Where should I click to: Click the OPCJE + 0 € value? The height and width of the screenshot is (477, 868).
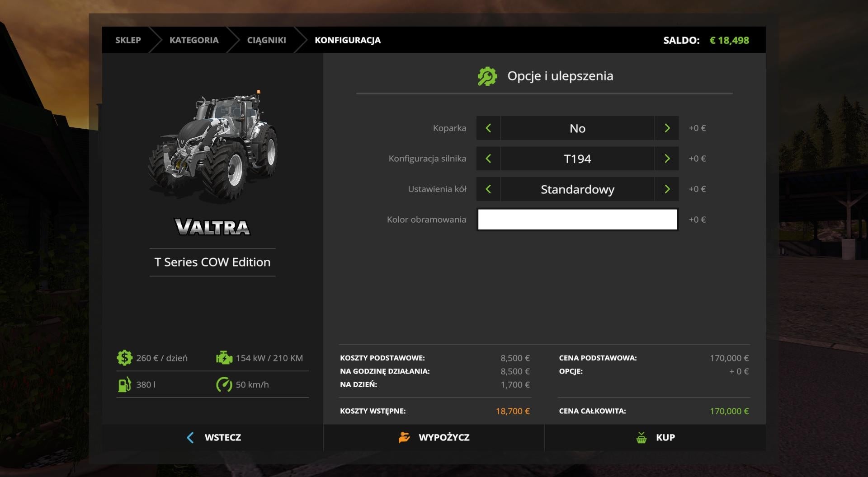coord(739,371)
